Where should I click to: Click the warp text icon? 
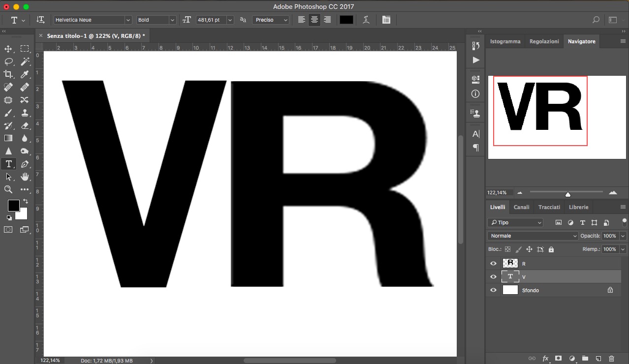coord(366,20)
